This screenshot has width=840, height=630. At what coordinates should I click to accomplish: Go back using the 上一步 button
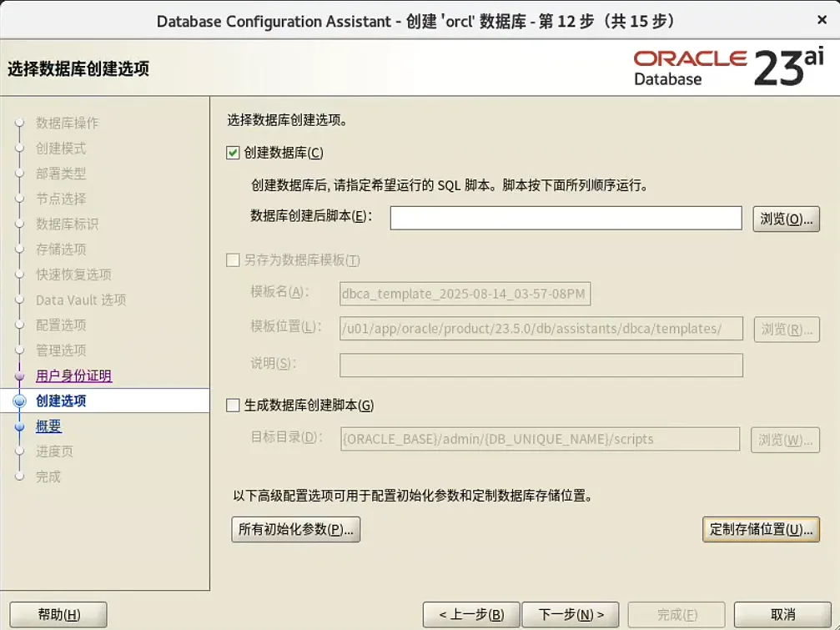472,614
